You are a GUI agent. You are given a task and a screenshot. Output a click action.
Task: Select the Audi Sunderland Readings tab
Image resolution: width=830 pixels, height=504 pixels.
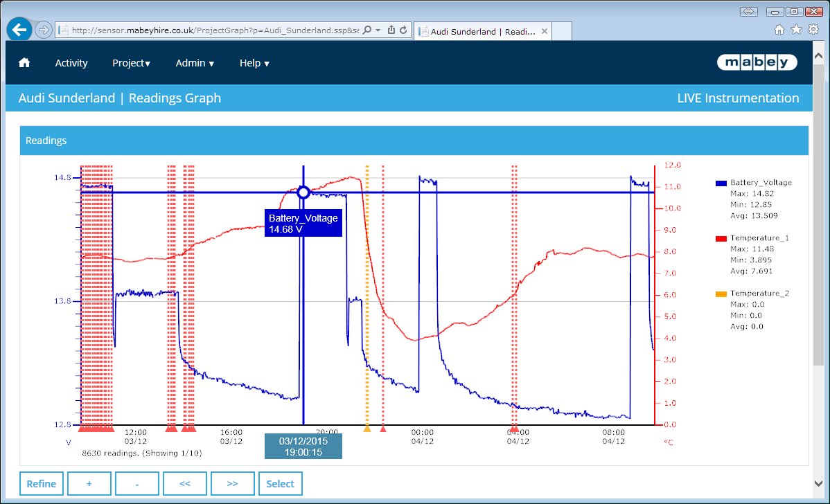(483, 31)
